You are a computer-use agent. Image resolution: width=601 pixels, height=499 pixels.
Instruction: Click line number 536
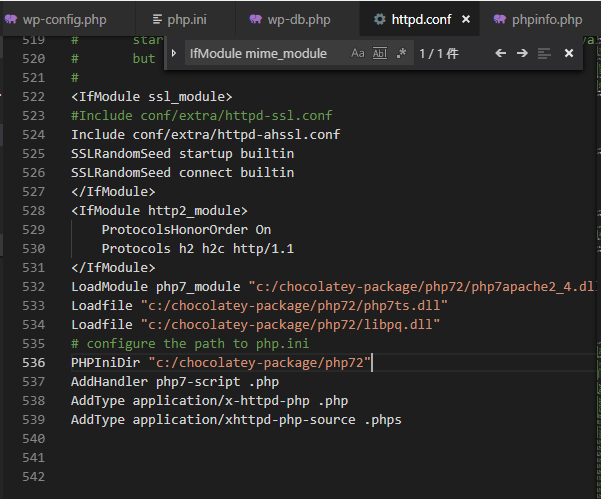33,363
